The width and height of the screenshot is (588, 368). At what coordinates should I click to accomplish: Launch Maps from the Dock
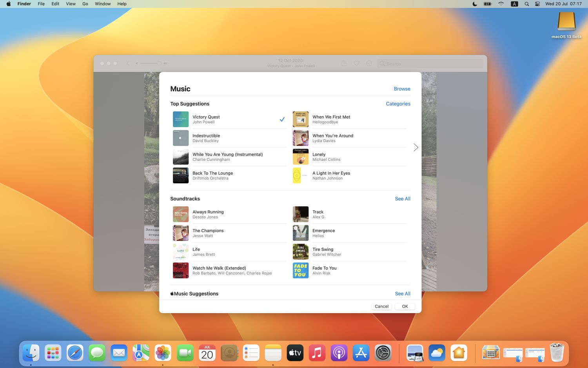point(141,353)
